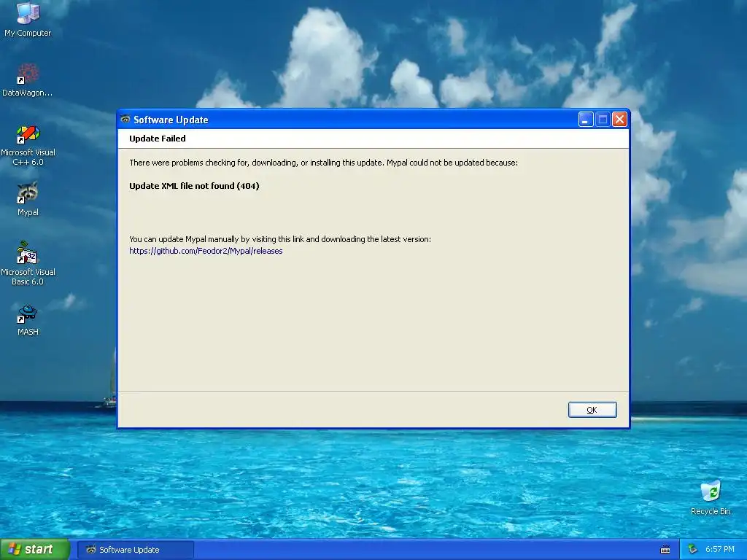The image size is (747, 560).
Task: Select the Mypal raccoon desktop icon
Action: click(28, 199)
